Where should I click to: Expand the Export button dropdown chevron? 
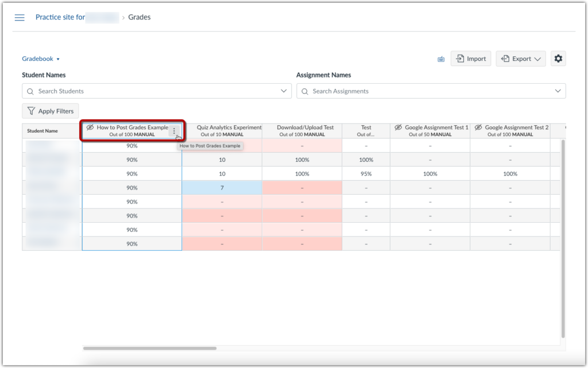[538, 58]
